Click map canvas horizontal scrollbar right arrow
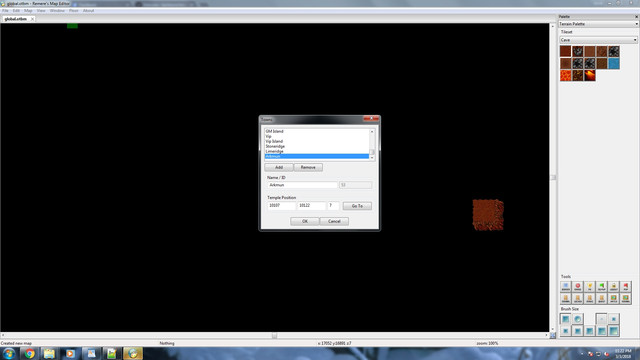 coord(546,335)
